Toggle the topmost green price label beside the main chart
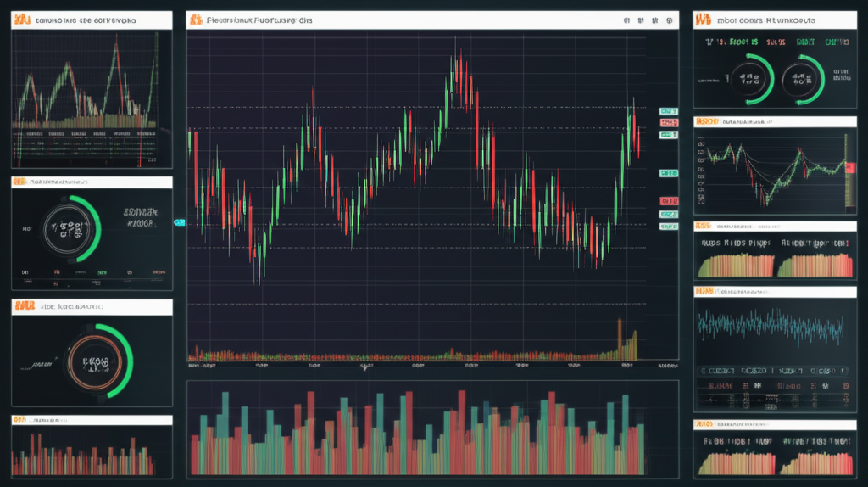868x487 pixels. click(x=669, y=111)
